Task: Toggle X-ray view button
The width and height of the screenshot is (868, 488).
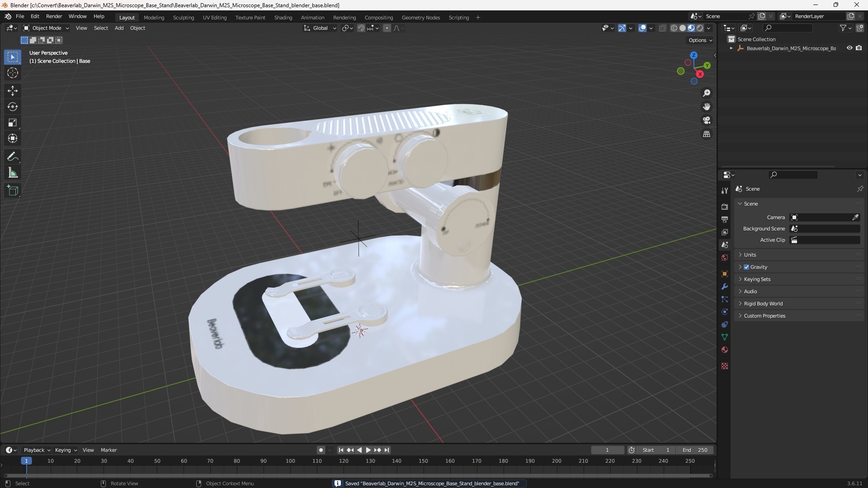Action: click(662, 28)
